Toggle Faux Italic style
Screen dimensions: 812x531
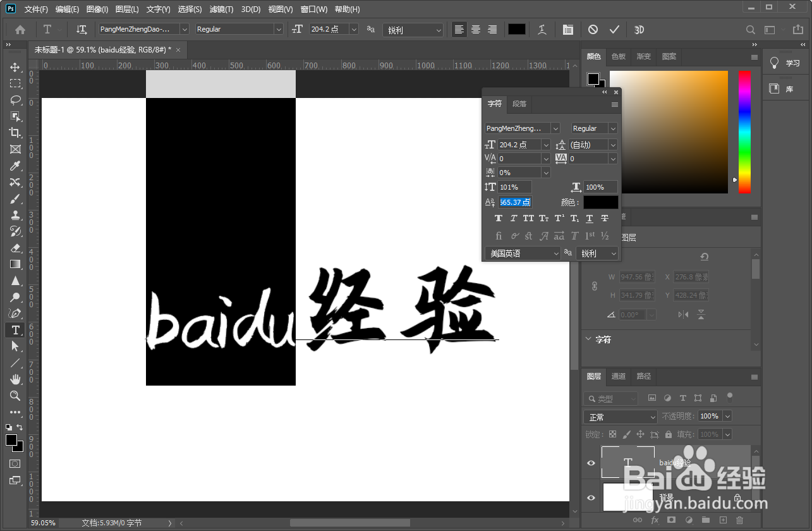(514, 218)
